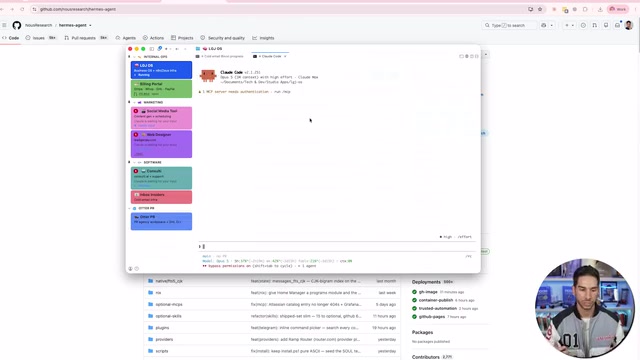Select the Otter PR workspace card
640x360 pixels.
click(161, 221)
